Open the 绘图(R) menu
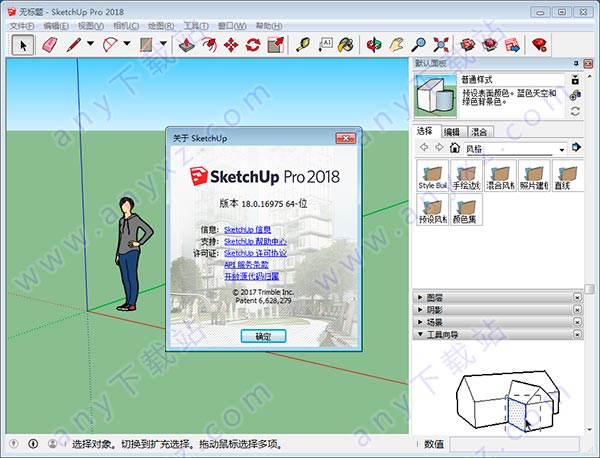600x458 pixels. pos(161,26)
